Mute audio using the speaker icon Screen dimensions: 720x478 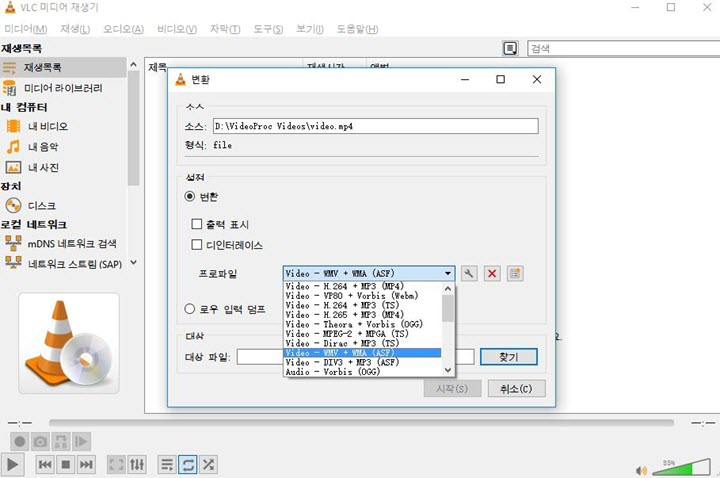pyautogui.click(x=641, y=470)
